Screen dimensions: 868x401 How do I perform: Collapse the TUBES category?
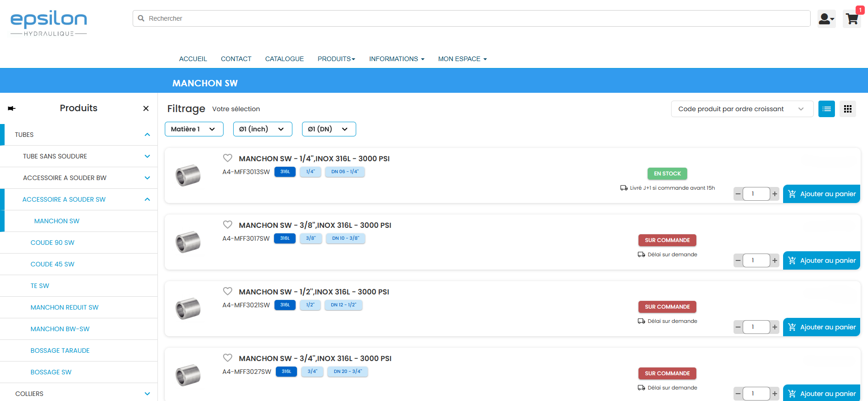click(147, 135)
